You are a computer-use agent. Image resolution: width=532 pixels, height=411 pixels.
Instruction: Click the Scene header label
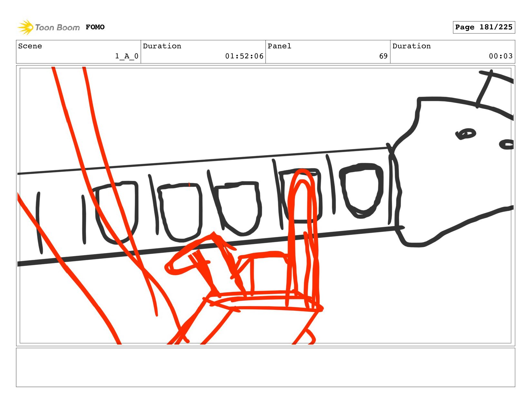coord(30,46)
